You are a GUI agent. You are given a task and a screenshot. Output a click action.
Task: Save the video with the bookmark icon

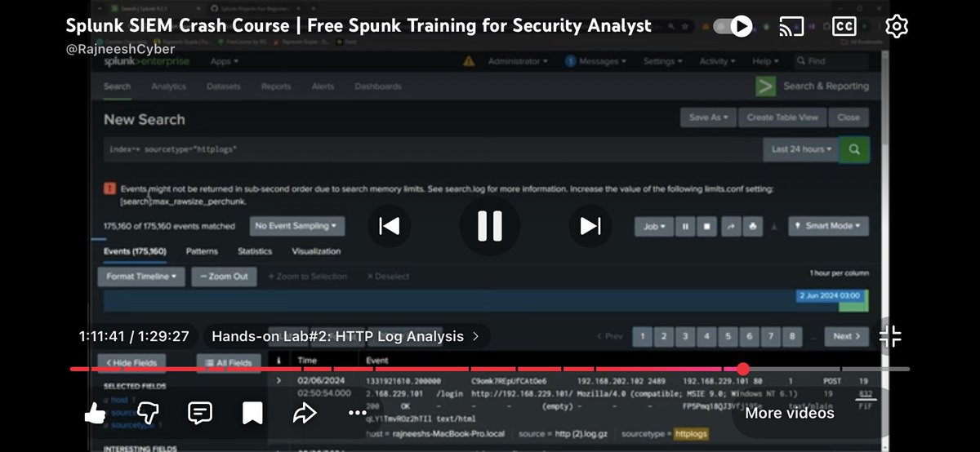pyautogui.click(x=252, y=414)
